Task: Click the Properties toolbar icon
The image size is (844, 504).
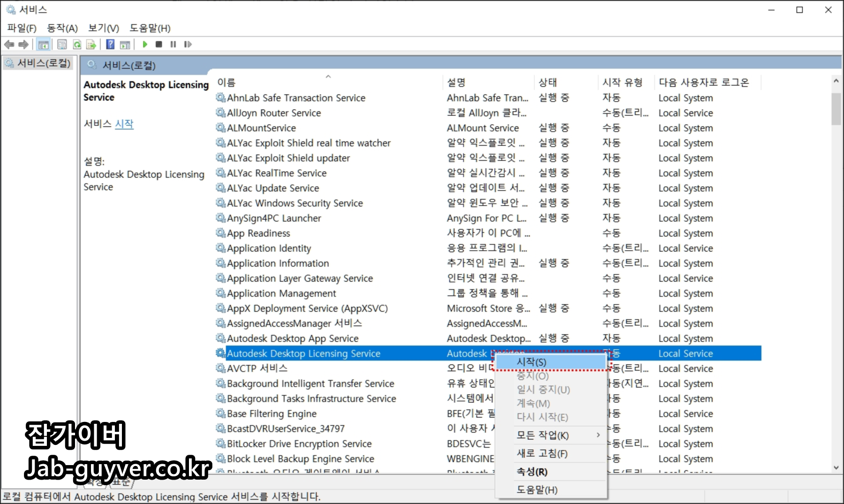Action: point(62,45)
